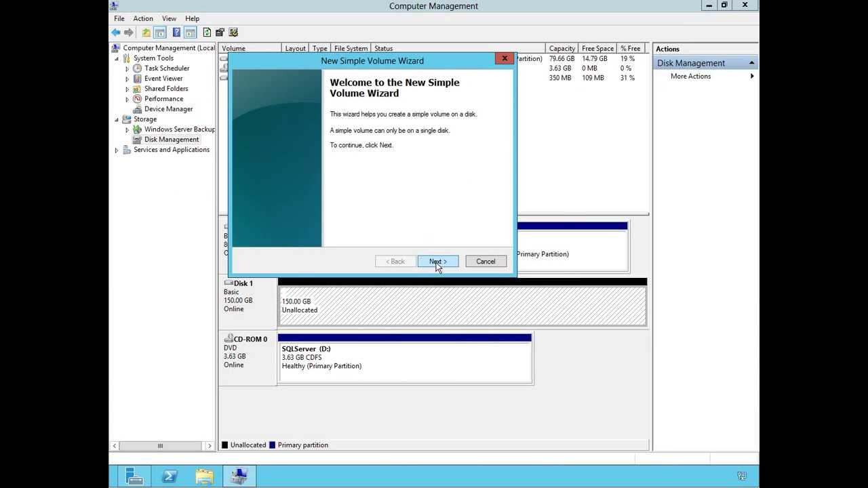Sort by the File System column header
868x488 pixels.
[351, 49]
